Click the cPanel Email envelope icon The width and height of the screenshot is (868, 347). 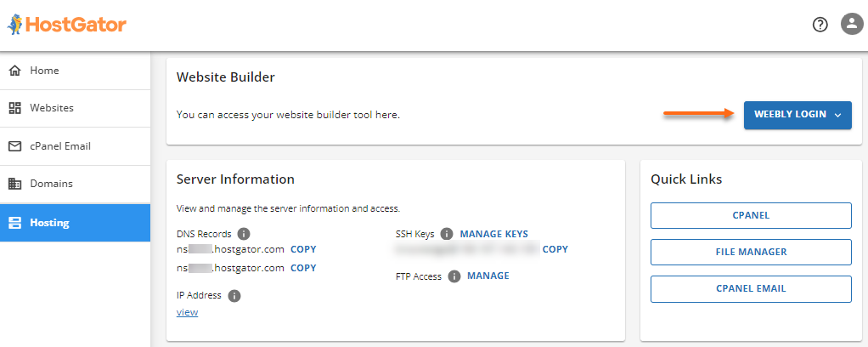tap(15, 147)
